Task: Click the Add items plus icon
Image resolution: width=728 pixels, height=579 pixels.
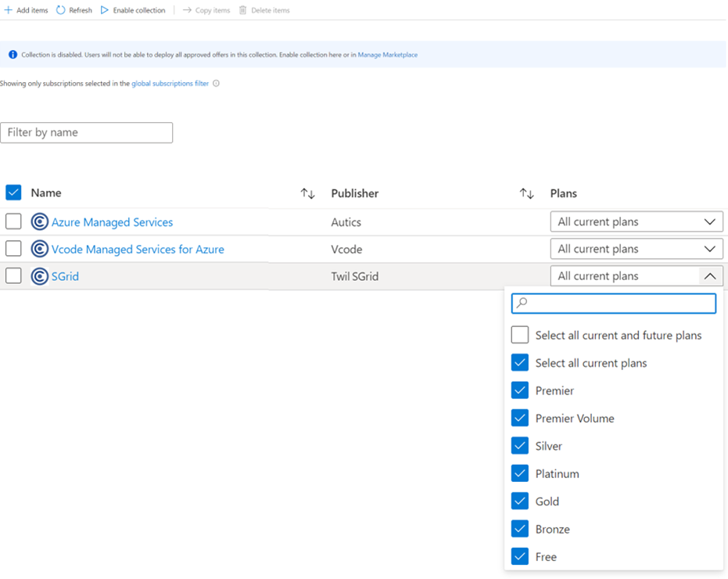Action: tap(9, 10)
